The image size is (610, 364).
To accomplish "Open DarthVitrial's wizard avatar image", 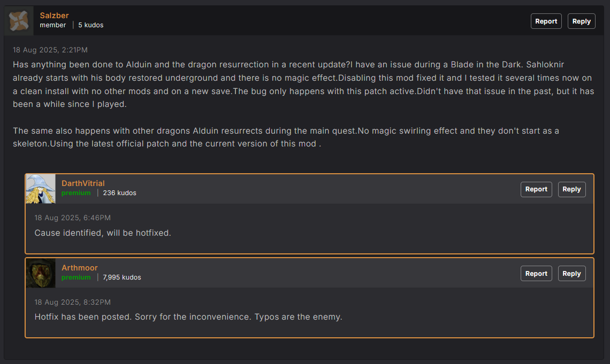I will click(41, 188).
